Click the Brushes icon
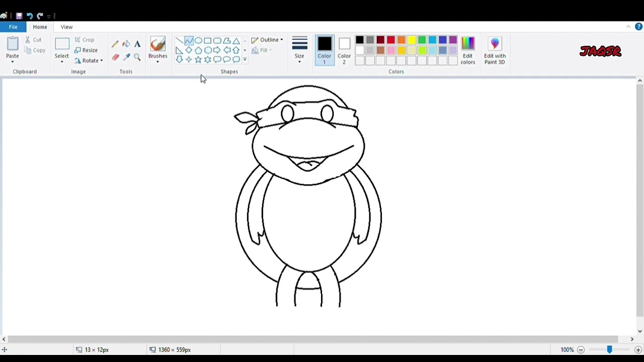The height and width of the screenshot is (362, 644). 157,44
